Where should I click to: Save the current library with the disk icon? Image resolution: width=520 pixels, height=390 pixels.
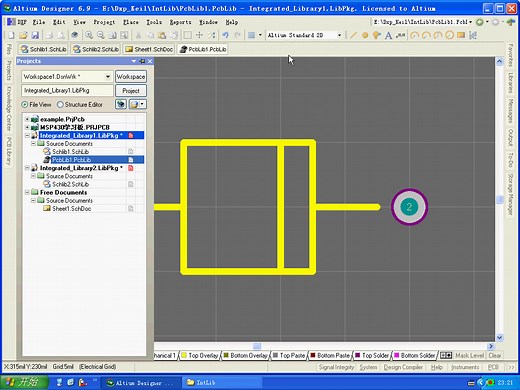coord(35,35)
